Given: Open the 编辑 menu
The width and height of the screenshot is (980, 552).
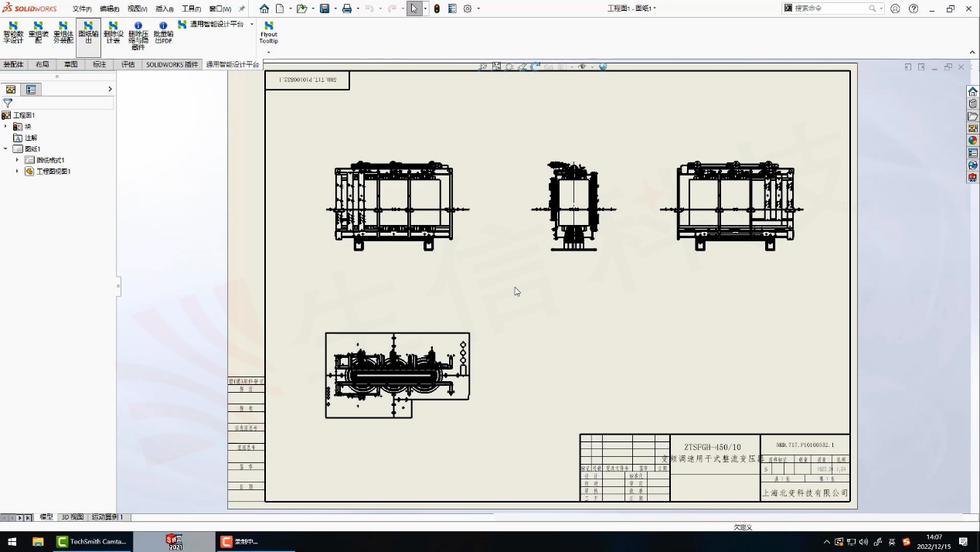Looking at the screenshot, I should [109, 9].
